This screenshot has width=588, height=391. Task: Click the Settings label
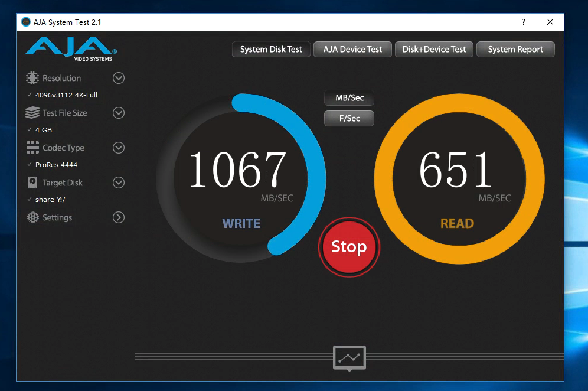pyautogui.click(x=57, y=217)
